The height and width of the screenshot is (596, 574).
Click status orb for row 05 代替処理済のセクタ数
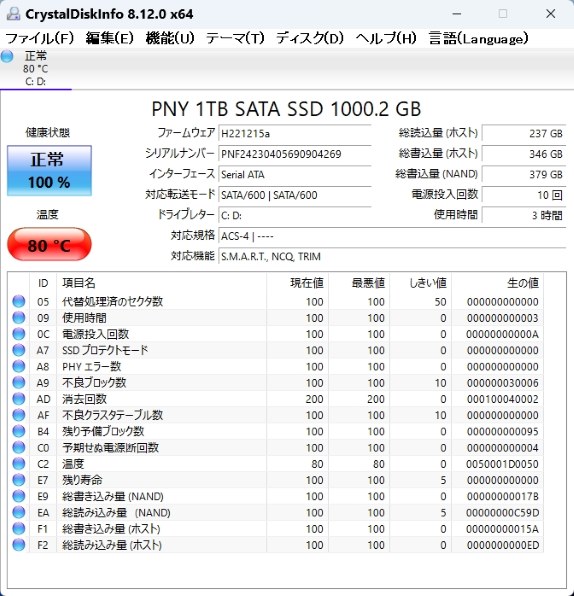[19, 301]
